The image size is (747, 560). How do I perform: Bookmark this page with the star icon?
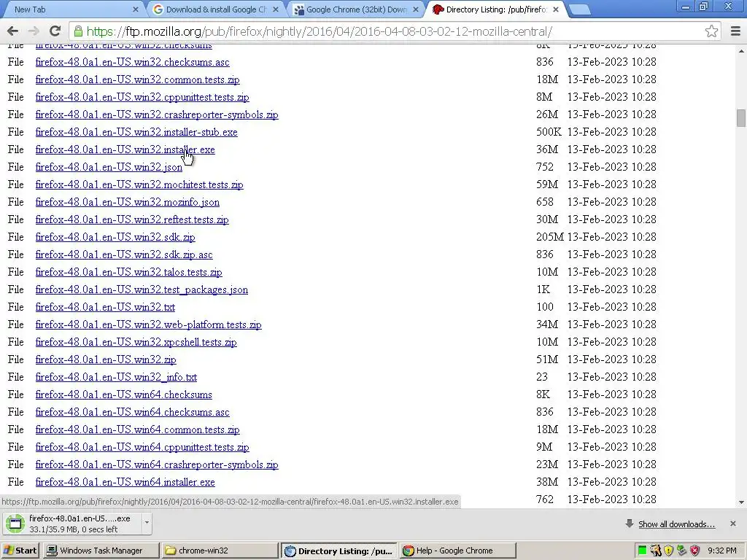click(x=711, y=31)
